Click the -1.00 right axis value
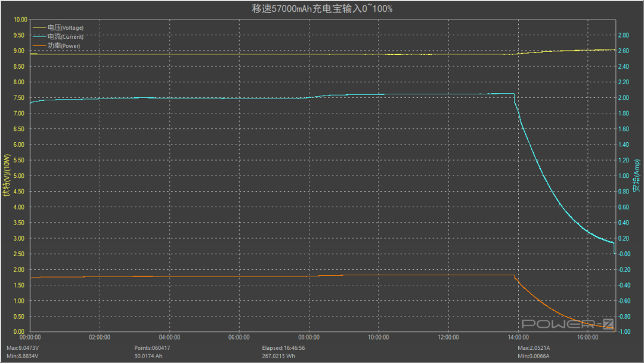This screenshot has width=644, height=363. 625,331
